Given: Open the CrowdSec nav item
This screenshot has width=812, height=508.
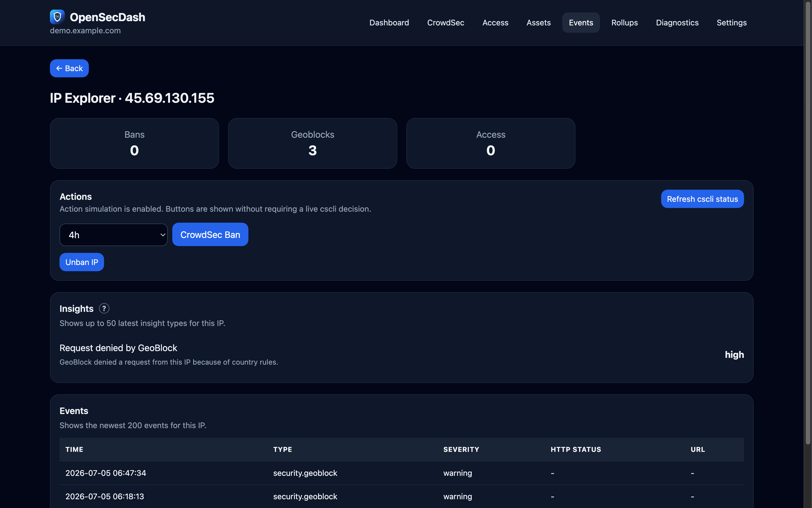Looking at the screenshot, I should pyautogui.click(x=445, y=23).
